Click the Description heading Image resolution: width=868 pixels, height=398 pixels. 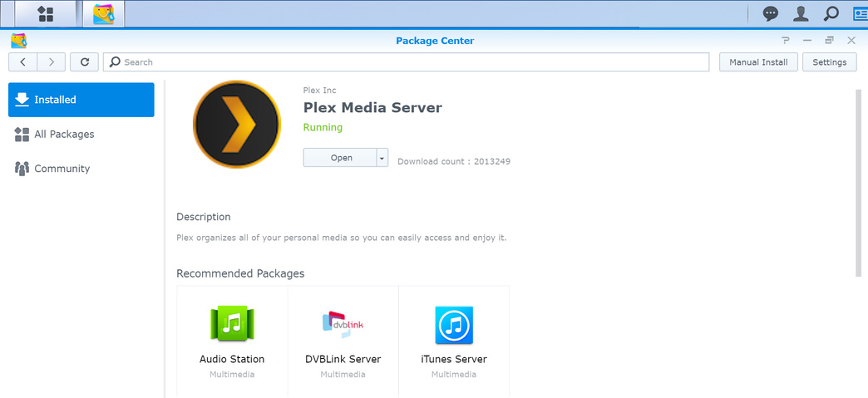(x=203, y=217)
